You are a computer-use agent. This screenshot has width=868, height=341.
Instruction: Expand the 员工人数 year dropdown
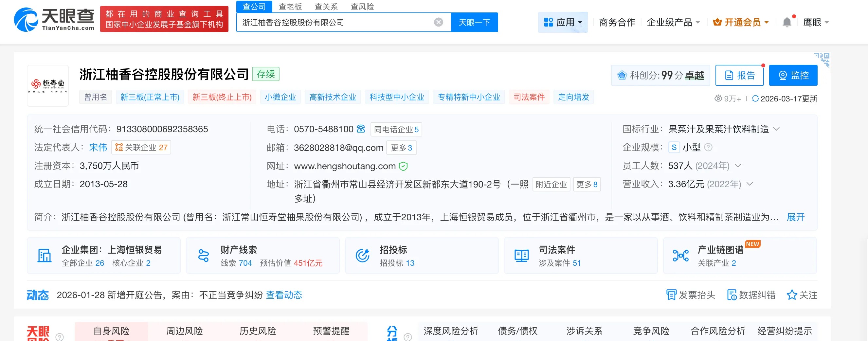738,166
